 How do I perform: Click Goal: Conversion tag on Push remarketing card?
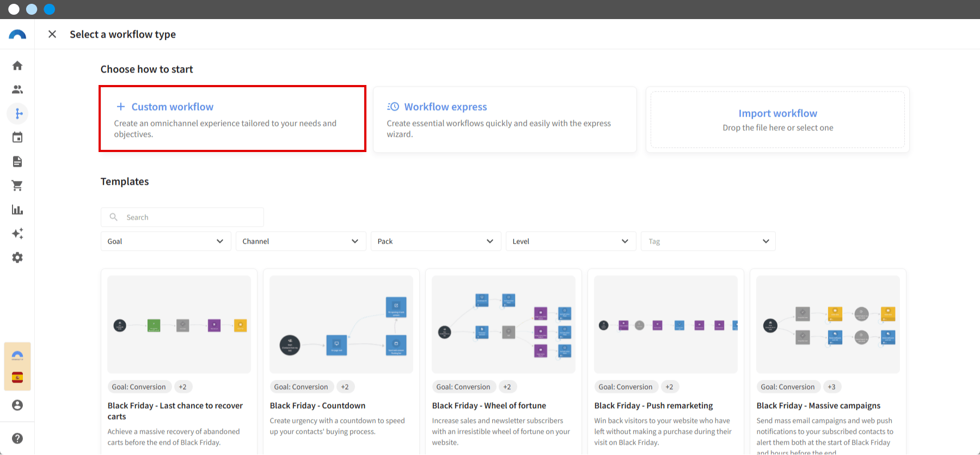point(626,387)
